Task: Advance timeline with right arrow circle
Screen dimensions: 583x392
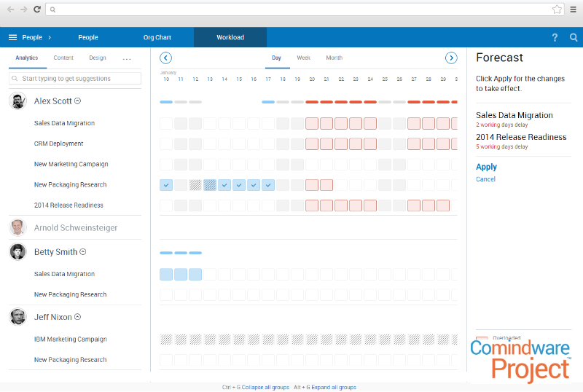Action: 451,58
